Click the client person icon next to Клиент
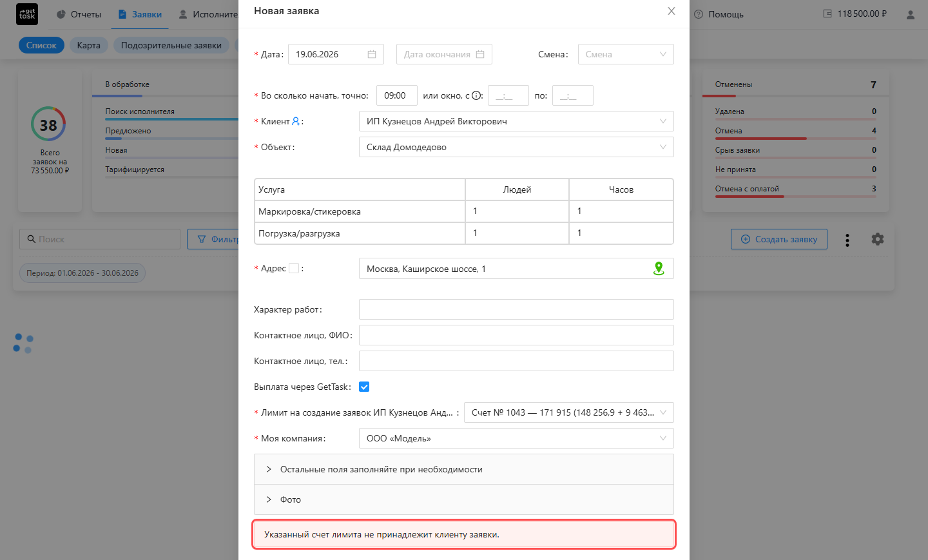928x560 pixels. pyautogui.click(x=296, y=121)
